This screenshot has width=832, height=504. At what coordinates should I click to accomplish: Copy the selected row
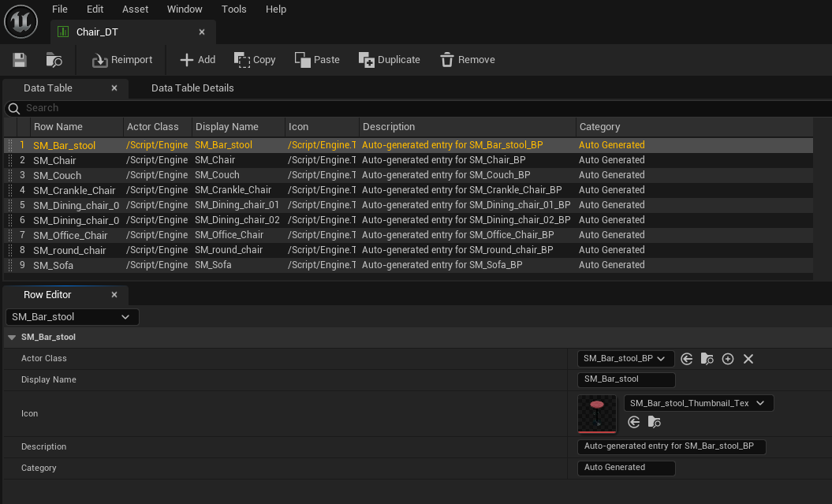(x=255, y=60)
